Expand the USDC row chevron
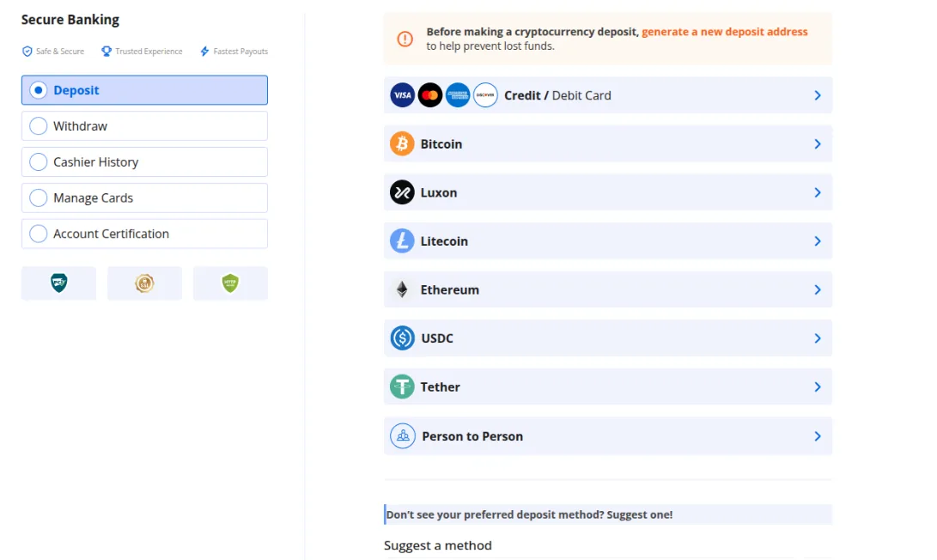Screen dimensions: 937x560 (818, 338)
